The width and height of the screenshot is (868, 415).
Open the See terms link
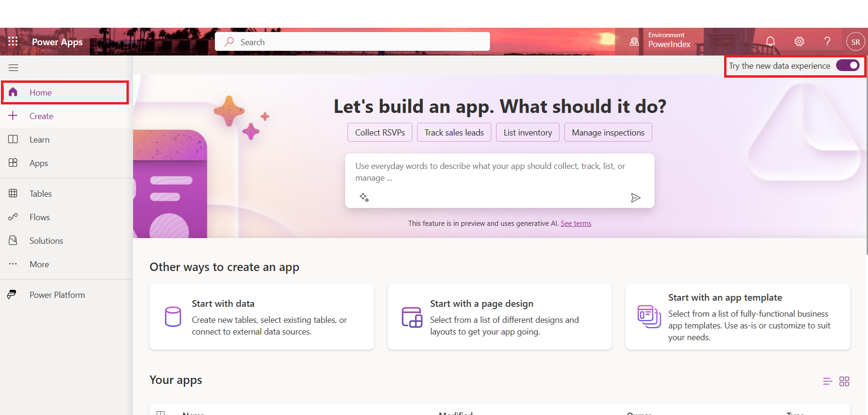(576, 223)
